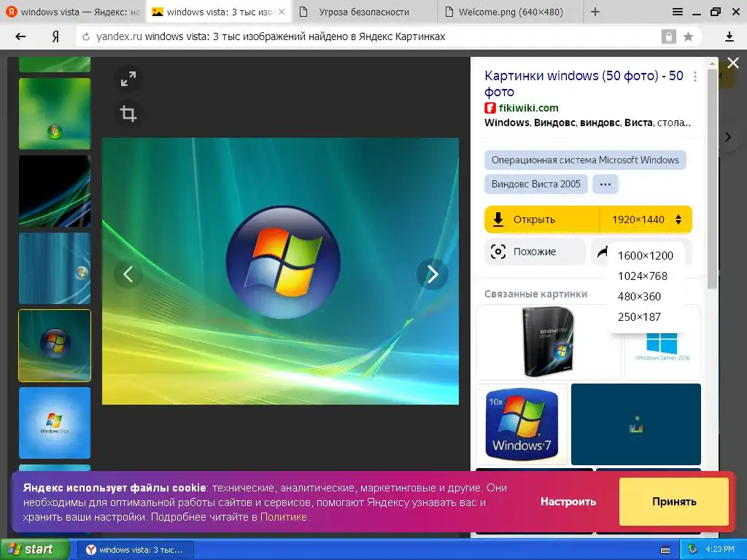Switch to the Welcome.png (640×480) tab
Image resolution: width=747 pixels, height=560 pixels.
pyautogui.click(x=510, y=12)
